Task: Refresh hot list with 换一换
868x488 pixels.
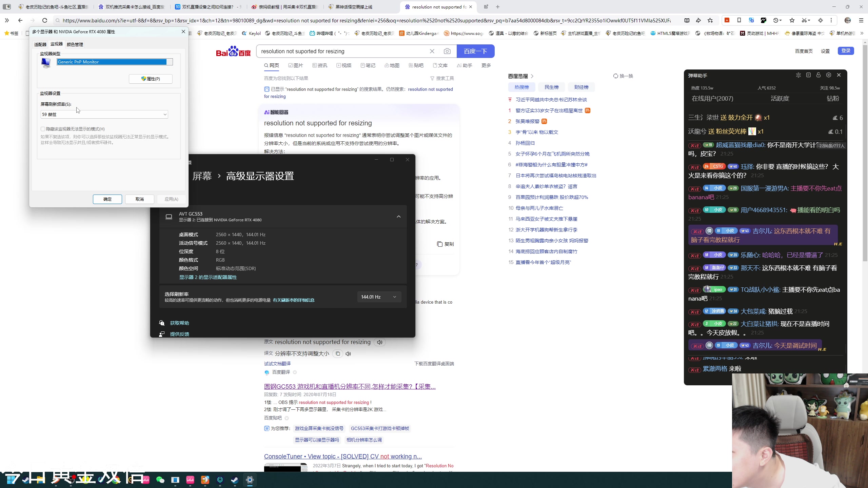Action: 623,76
